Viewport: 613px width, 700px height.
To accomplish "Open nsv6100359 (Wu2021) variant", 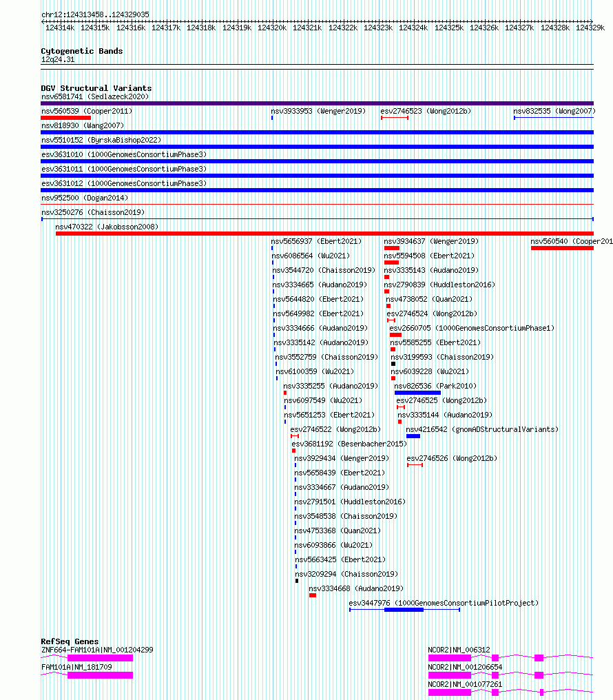I will (315, 371).
